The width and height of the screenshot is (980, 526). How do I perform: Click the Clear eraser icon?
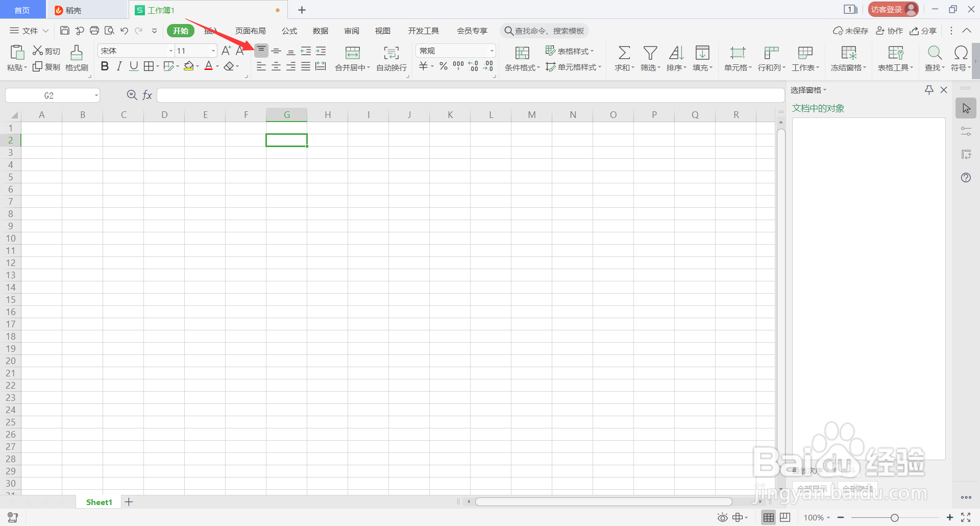pyautogui.click(x=229, y=66)
